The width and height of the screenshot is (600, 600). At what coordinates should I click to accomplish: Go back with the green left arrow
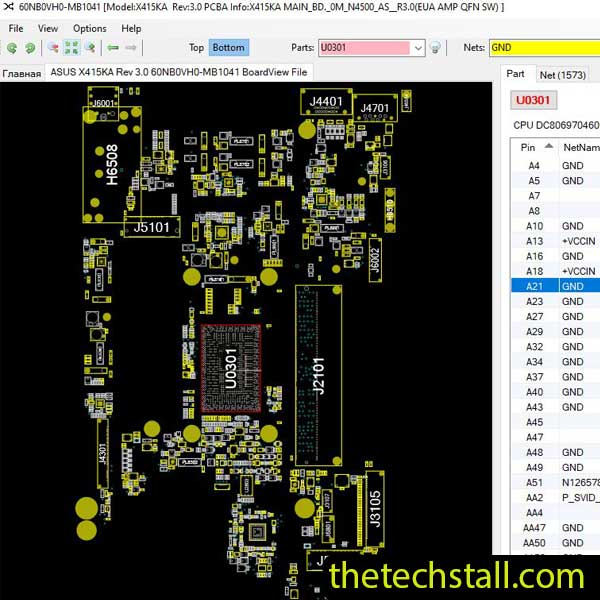coord(113,48)
